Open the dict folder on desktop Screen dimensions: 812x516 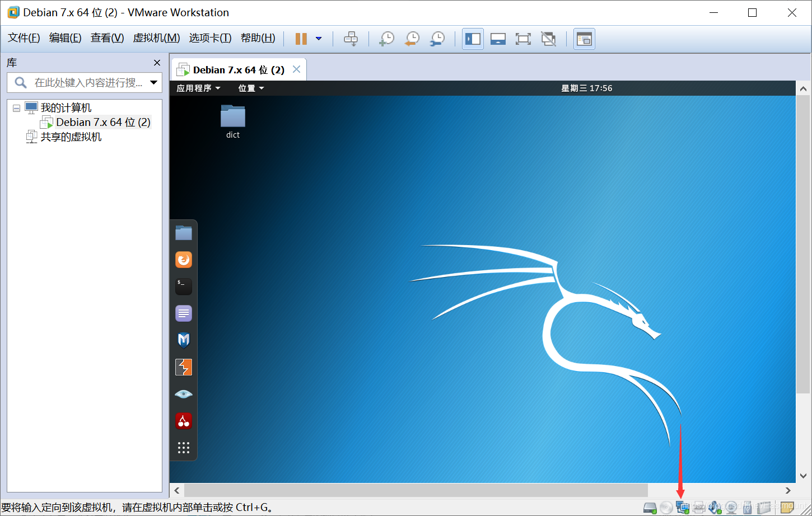(233, 121)
